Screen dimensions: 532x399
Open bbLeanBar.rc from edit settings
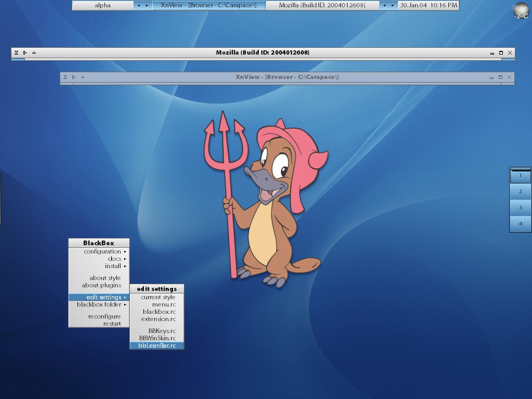157,345
